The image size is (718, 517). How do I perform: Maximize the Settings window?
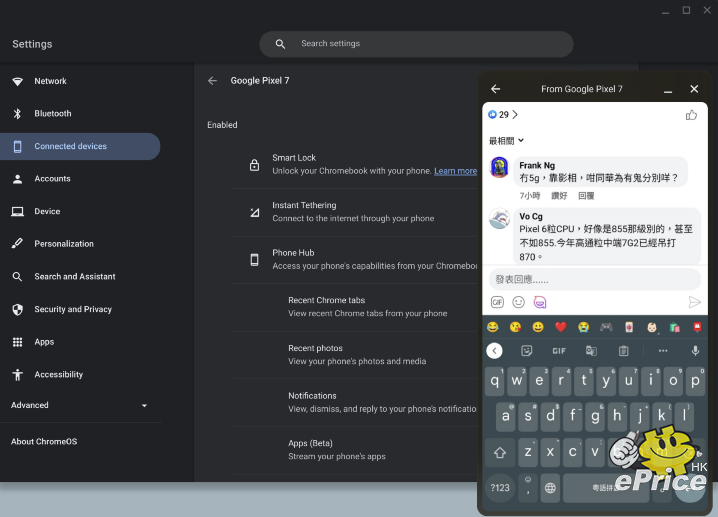[686, 10]
